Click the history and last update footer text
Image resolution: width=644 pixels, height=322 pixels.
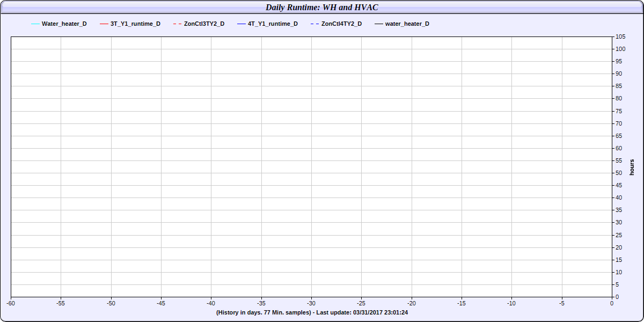tap(312, 312)
